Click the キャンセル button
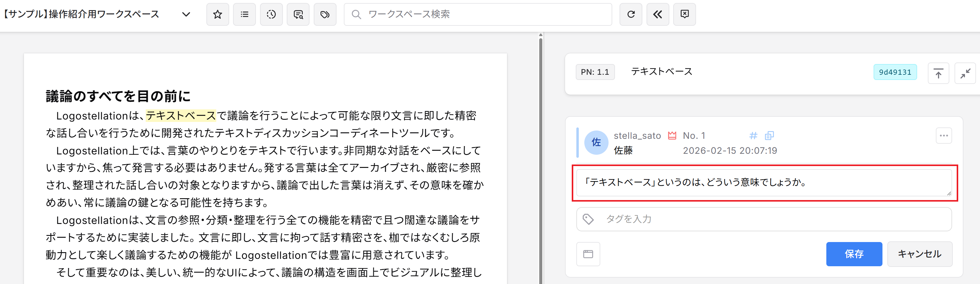This screenshot has width=980, height=284. (920, 254)
